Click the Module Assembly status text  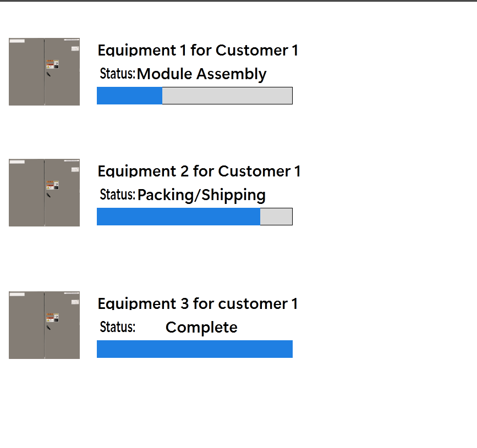(x=201, y=74)
